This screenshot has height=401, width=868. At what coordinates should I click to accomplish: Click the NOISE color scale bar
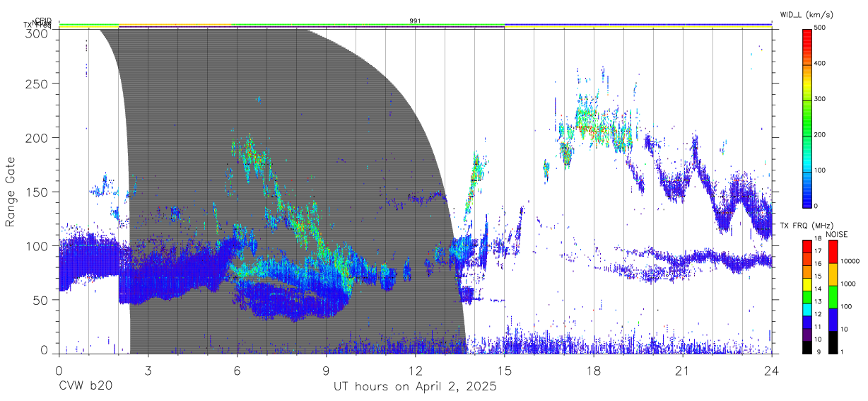coord(833,297)
